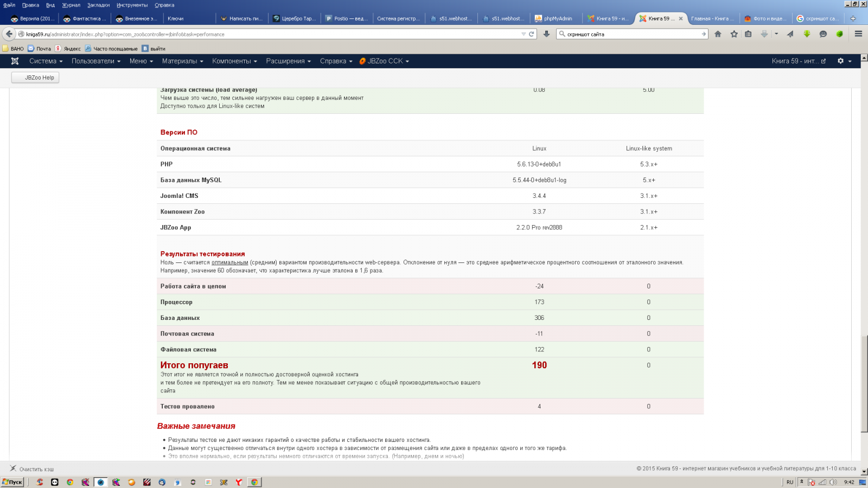Open the gear settings dropdown
Screen dimensions: 868x488
(x=844, y=61)
